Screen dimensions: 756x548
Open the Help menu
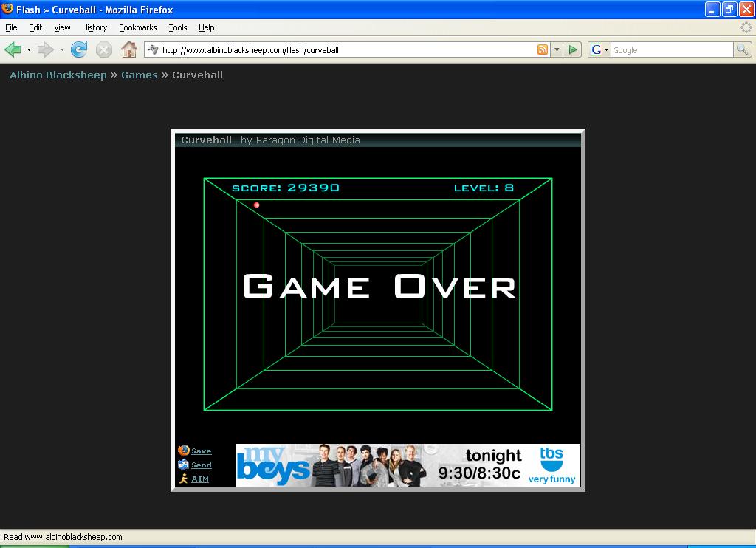point(207,27)
